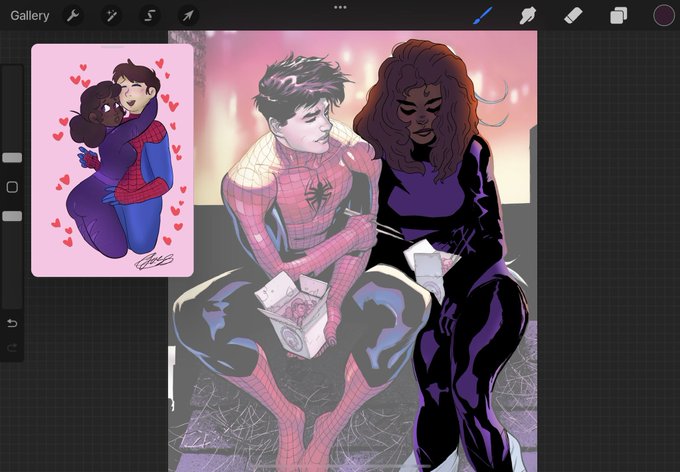Viewport: 680px width, 472px height.
Task: Open the active color picker circle
Action: tap(664, 16)
